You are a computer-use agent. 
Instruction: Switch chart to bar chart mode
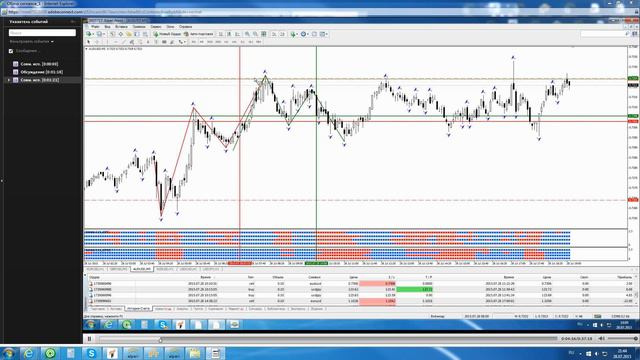tap(220, 34)
